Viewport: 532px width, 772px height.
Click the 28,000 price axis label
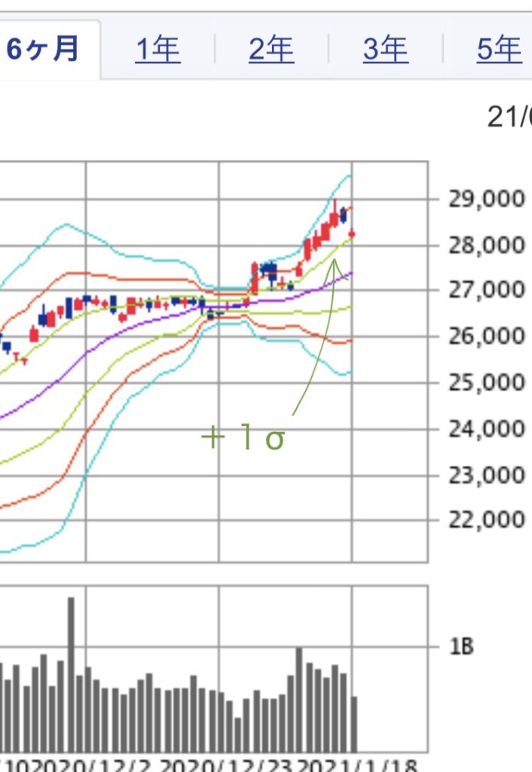[486, 245]
